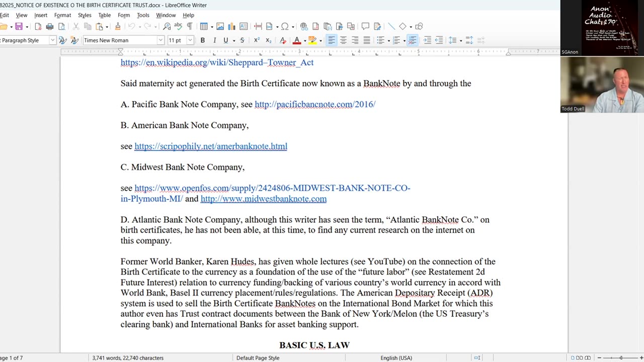
Task: Insert a page break
Action: pos(258,27)
